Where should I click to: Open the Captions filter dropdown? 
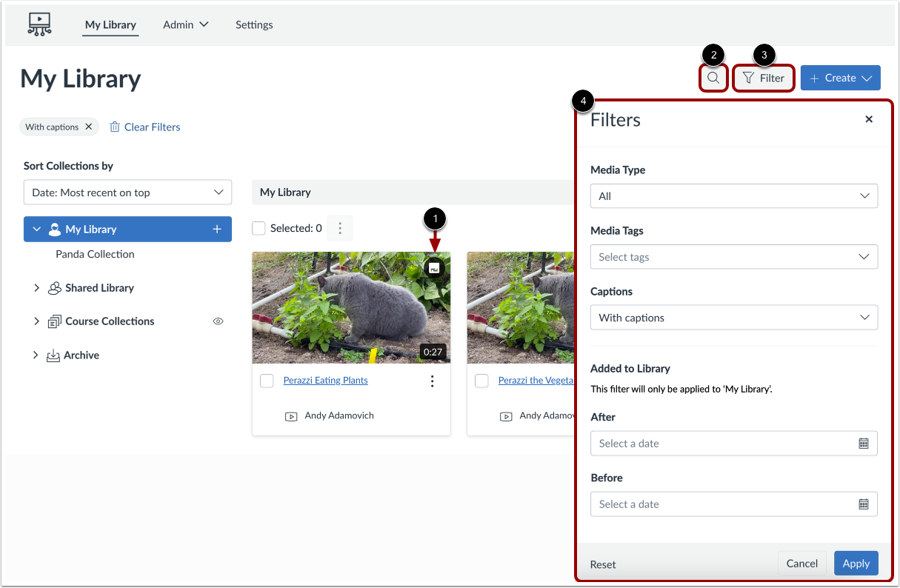(734, 318)
